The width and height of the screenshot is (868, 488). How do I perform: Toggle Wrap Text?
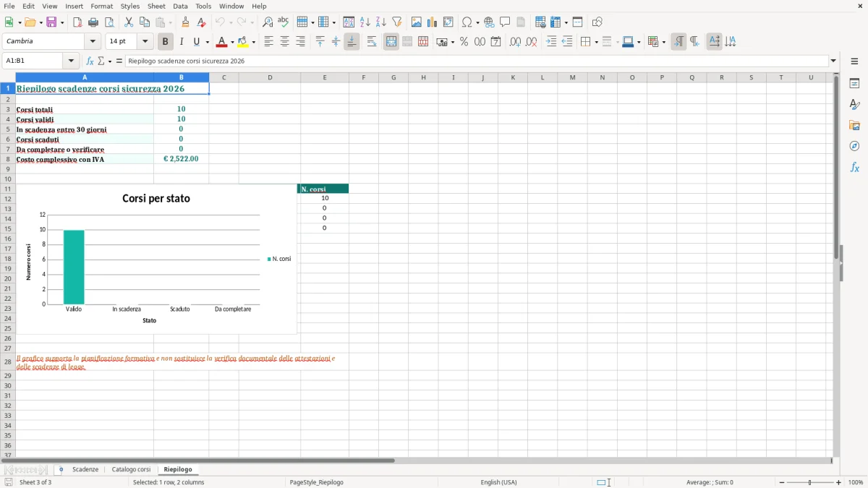[x=372, y=42]
